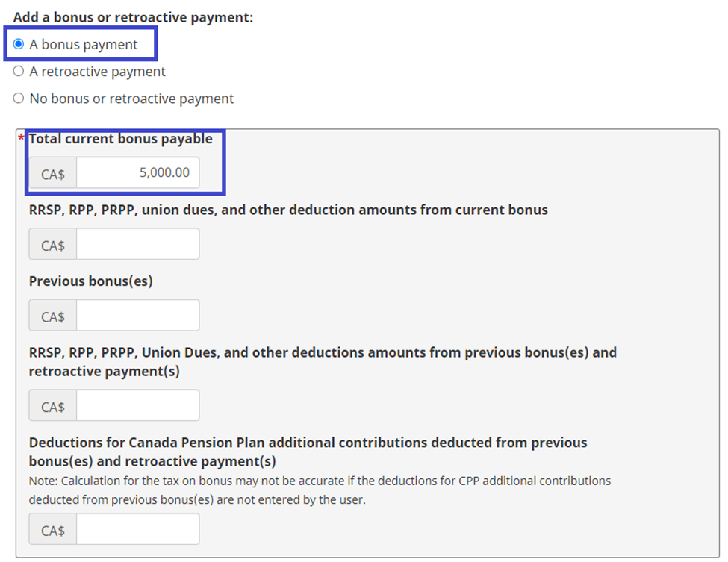The width and height of the screenshot is (728, 562).
Task: Click the CA$ prefix of current bonus deductions field
Action: pos(53,246)
